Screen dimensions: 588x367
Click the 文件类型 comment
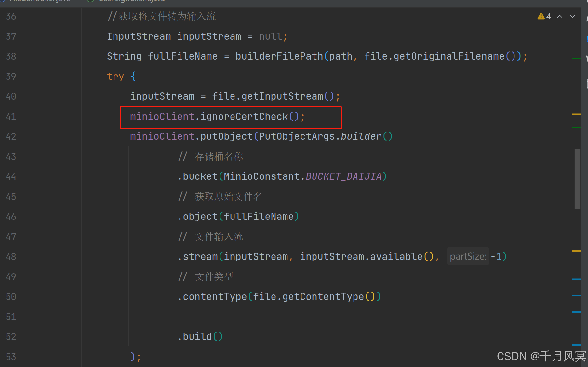pos(206,277)
